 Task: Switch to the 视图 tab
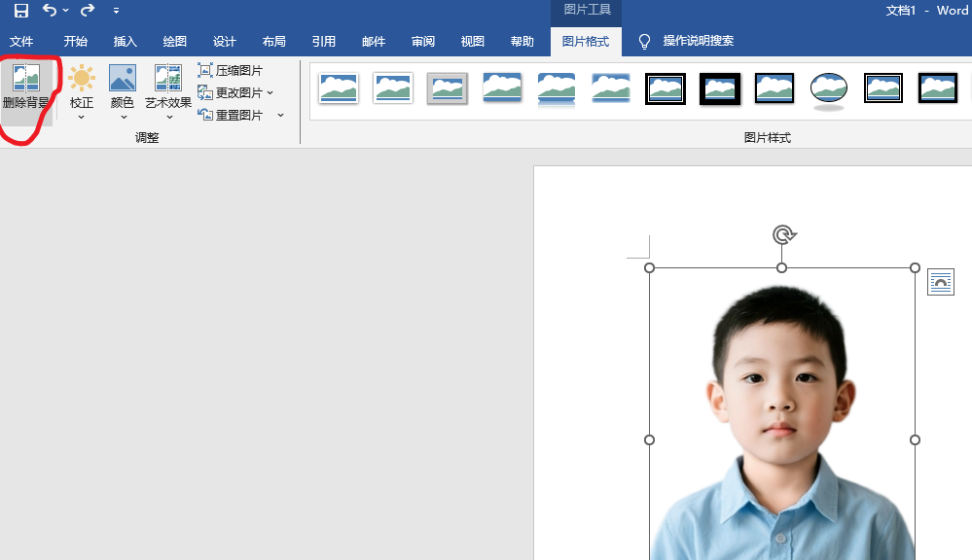point(473,41)
